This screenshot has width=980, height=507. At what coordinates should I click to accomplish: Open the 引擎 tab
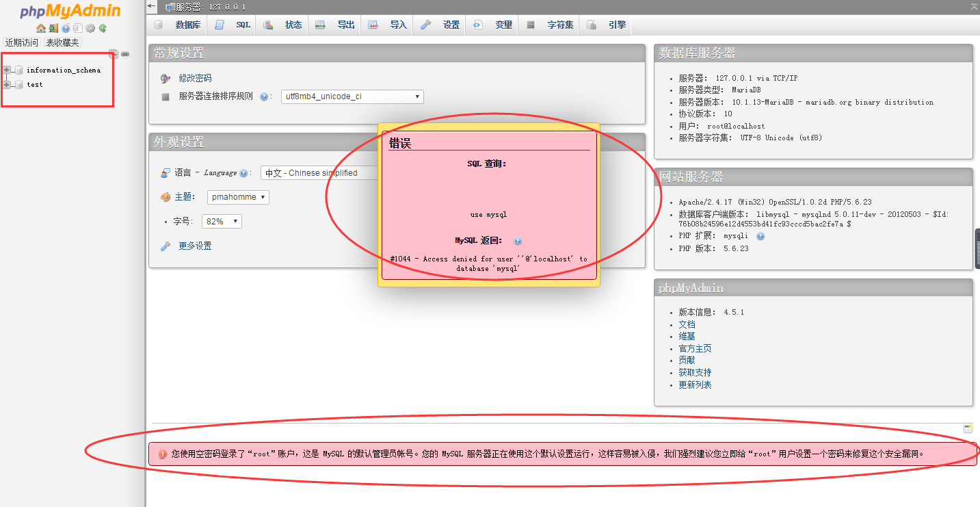[x=607, y=25]
